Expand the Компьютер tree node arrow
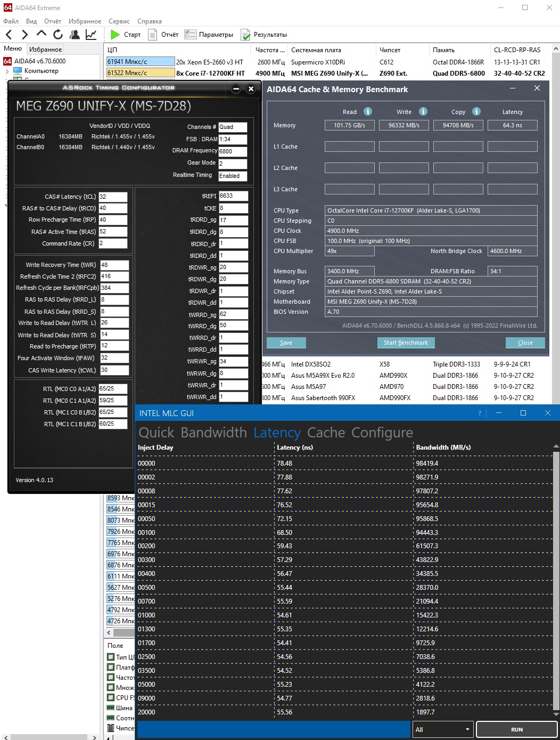Viewport: 560px width, 740px height. pyautogui.click(x=7, y=71)
